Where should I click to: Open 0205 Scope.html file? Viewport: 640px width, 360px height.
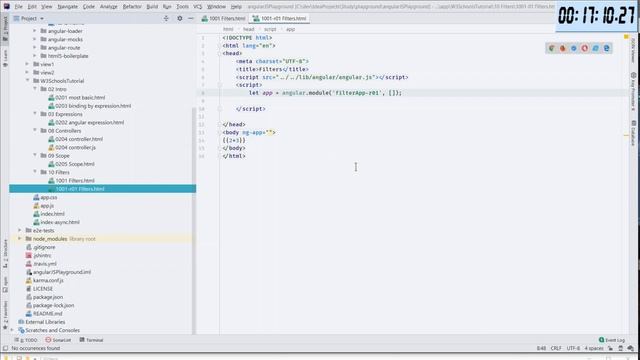click(x=71, y=164)
